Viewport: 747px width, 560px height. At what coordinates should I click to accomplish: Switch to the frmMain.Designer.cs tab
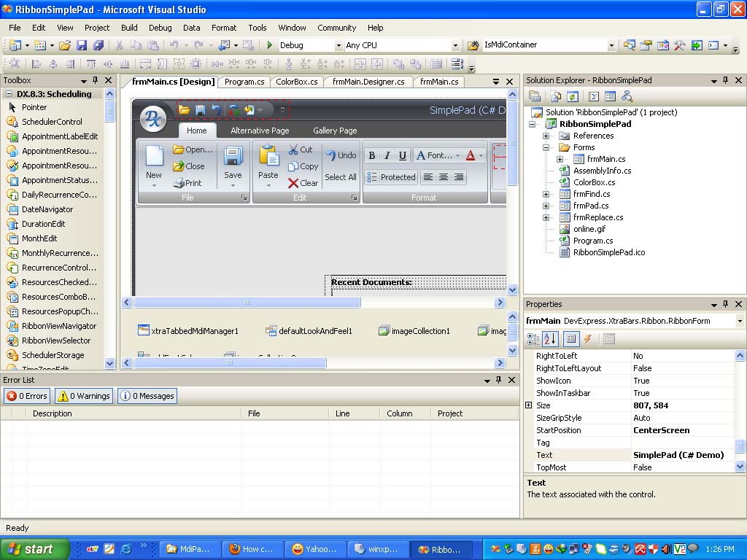pos(368,82)
